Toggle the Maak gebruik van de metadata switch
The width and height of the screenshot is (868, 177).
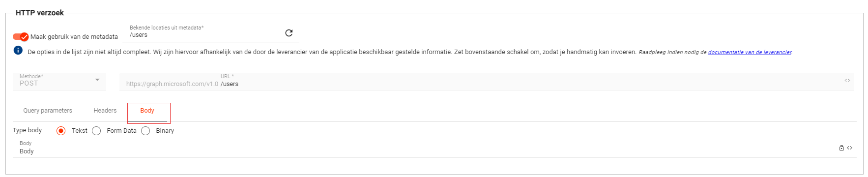pyautogui.click(x=21, y=37)
